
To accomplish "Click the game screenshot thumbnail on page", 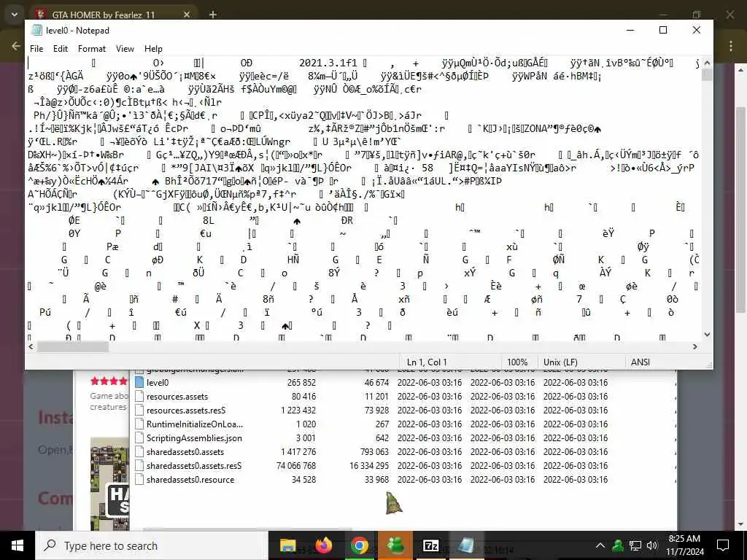I will pos(109,484).
